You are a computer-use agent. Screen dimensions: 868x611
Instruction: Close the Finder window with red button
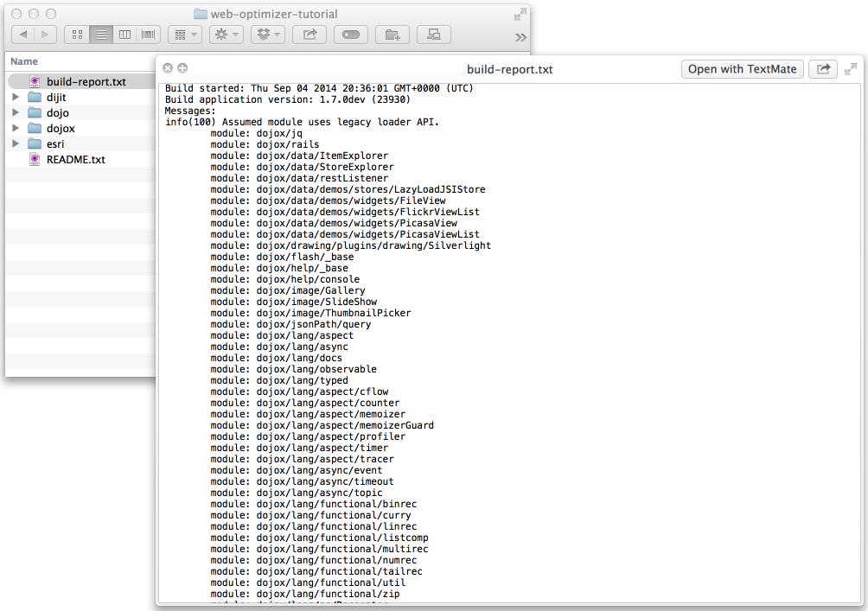pyautogui.click(x=16, y=14)
